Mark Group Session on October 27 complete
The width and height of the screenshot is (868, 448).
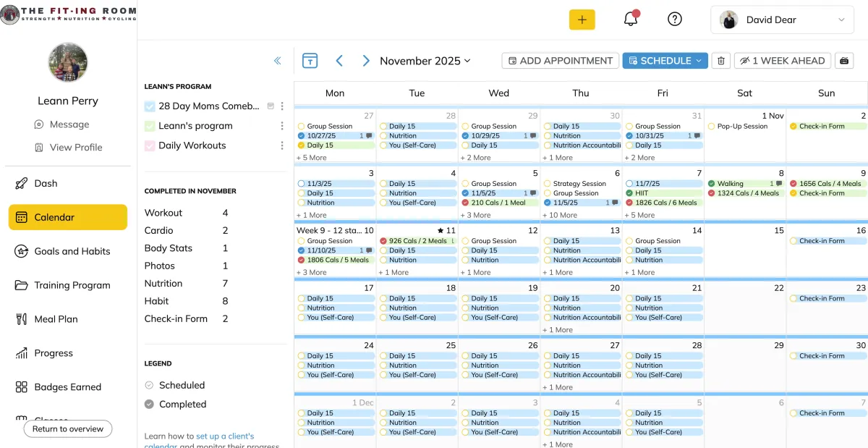(301, 126)
